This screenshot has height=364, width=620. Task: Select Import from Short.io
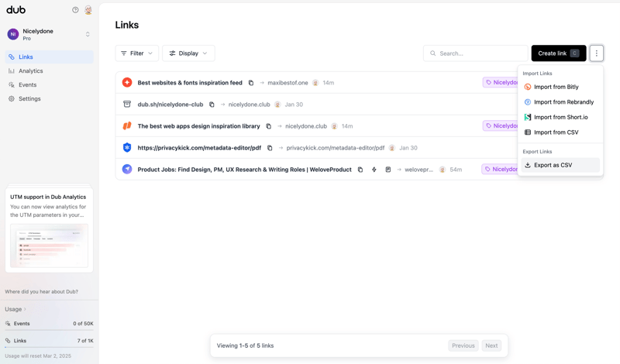[560, 117]
